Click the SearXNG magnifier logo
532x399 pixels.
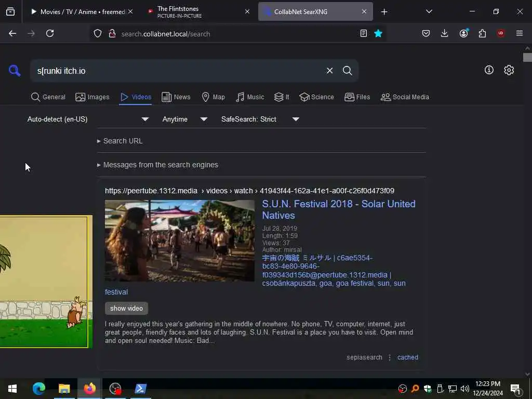pyautogui.click(x=15, y=71)
